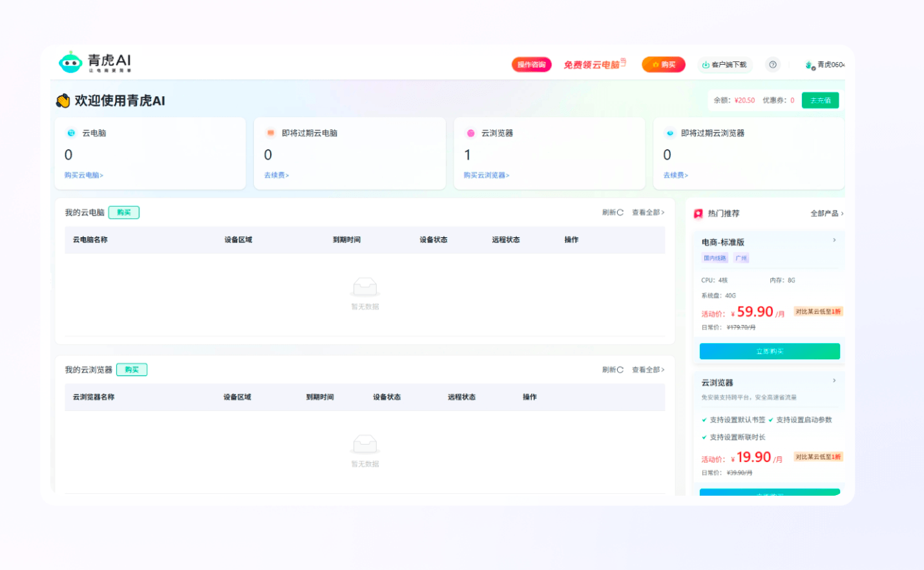Click the 购买云浏览器 link
Viewport: 924px width, 570px height.
point(486,175)
